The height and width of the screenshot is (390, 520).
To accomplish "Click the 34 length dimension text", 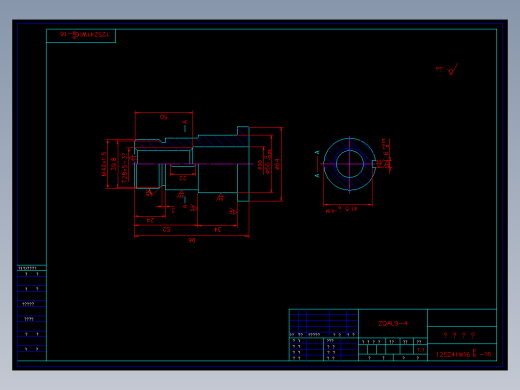I will (x=218, y=229).
